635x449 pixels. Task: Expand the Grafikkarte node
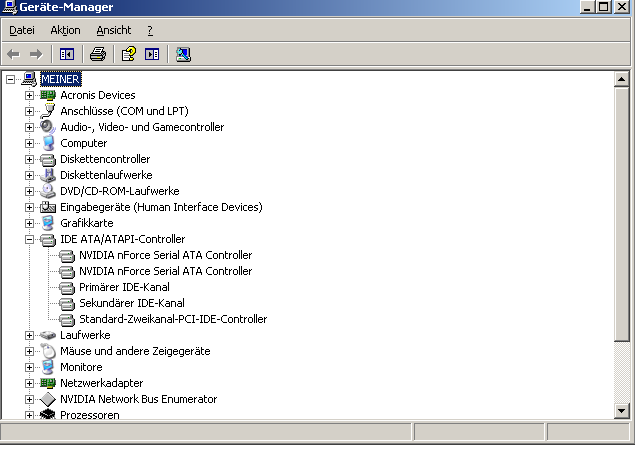tap(29, 223)
